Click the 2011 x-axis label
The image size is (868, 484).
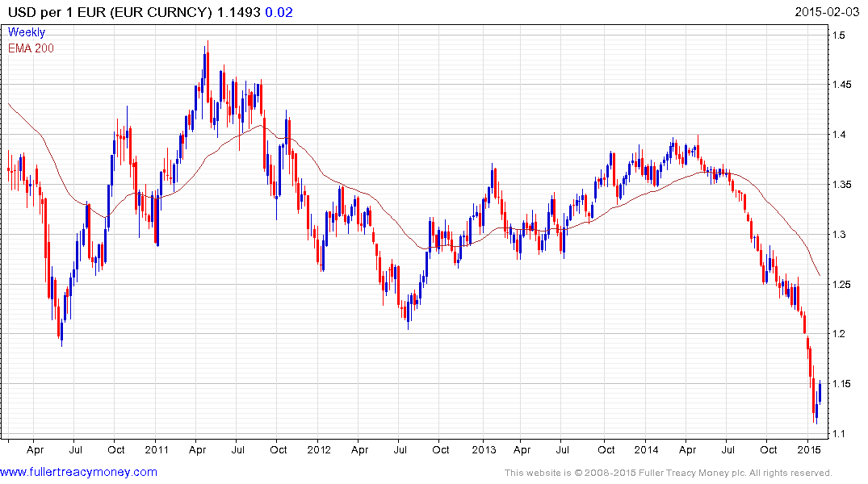coord(157,449)
